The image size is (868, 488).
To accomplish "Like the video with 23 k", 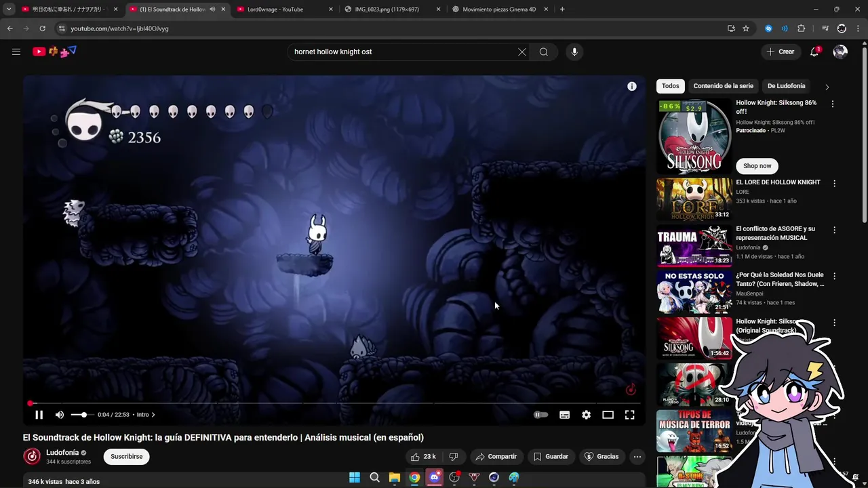I will coord(424,457).
